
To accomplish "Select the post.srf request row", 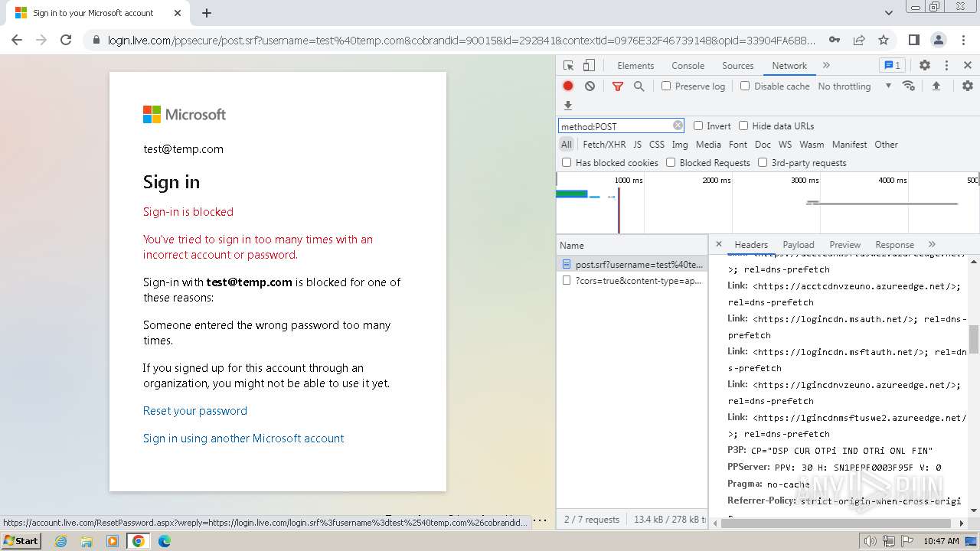I will tap(632, 264).
